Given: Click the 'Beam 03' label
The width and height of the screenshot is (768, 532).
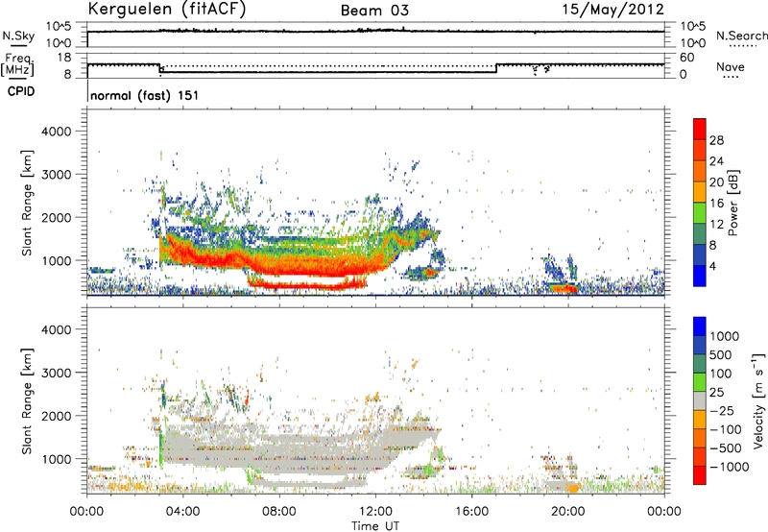Looking at the screenshot, I should tap(374, 11).
